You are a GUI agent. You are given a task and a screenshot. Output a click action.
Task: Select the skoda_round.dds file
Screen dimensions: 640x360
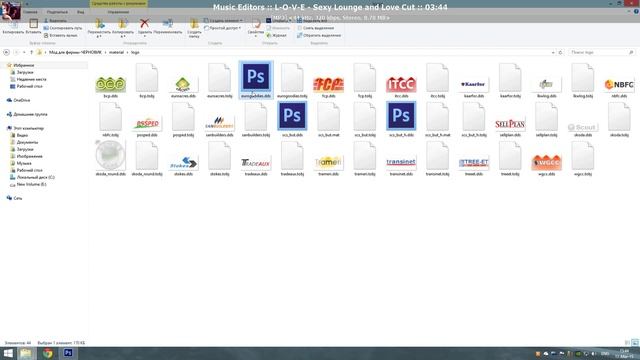[111, 158]
